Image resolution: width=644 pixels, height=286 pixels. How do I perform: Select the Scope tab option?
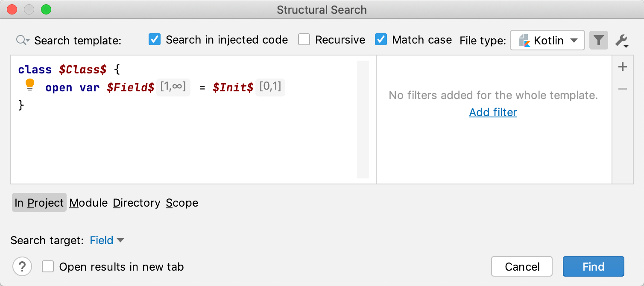[182, 203]
